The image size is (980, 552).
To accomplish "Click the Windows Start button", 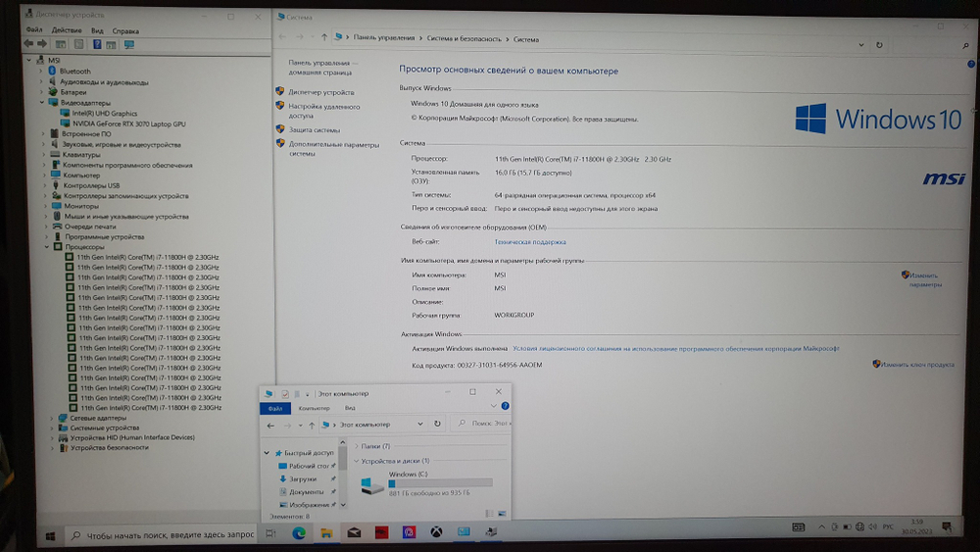I will click(51, 535).
